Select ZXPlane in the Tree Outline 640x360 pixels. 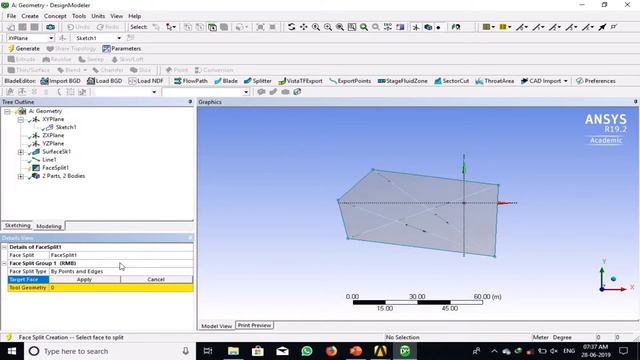(53, 135)
